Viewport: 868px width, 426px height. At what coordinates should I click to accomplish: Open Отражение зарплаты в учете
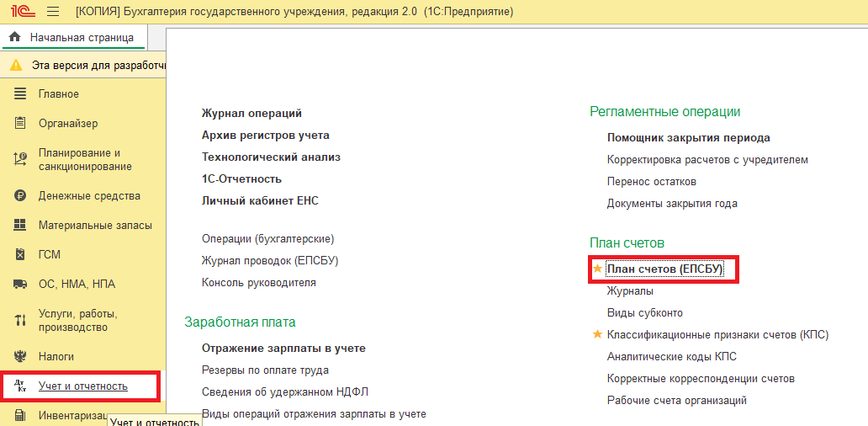click(283, 348)
